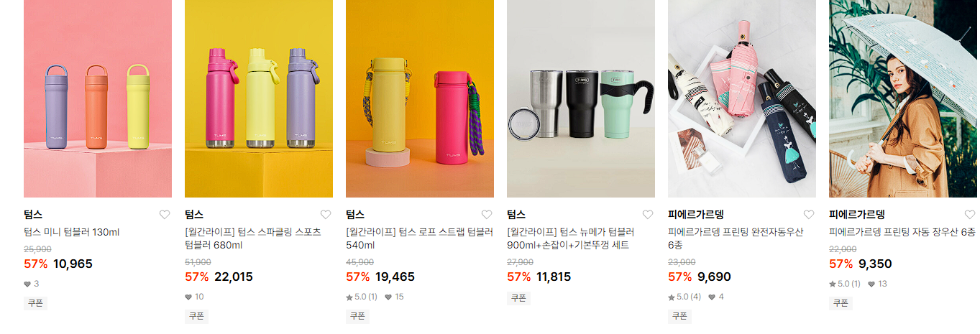Wishlist heart for 텀스 미니 텀블러 130ml
This screenshot has width=980, height=334.
(x=165, y=214)
